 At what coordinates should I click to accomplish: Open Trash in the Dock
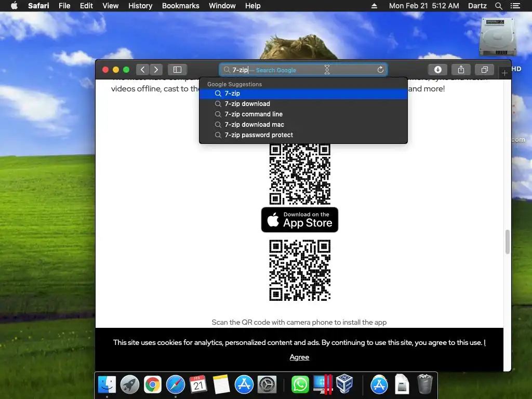[424, 384]
